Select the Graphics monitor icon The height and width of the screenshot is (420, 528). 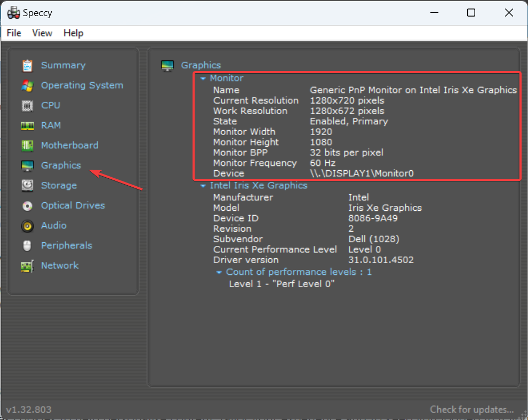tap(27, 165)
